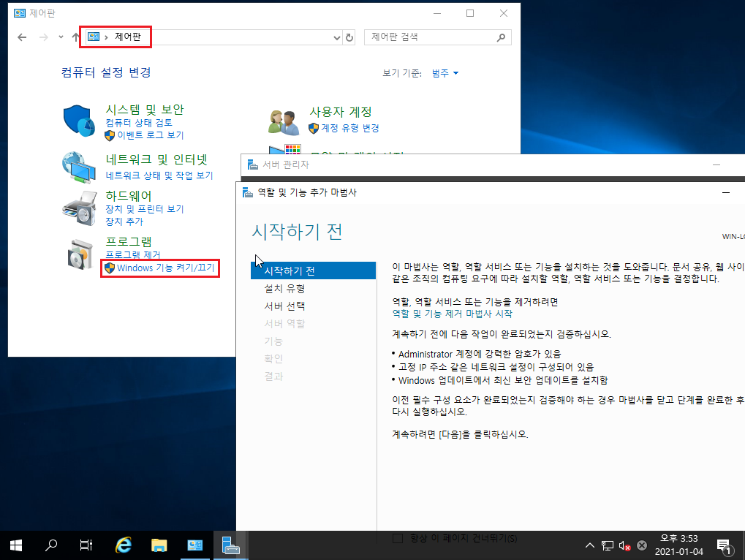The width and height of the screenshot is (745, 560).
Task: Click 네트워크 상태 및 작업 보기
Action: [159, 175]
